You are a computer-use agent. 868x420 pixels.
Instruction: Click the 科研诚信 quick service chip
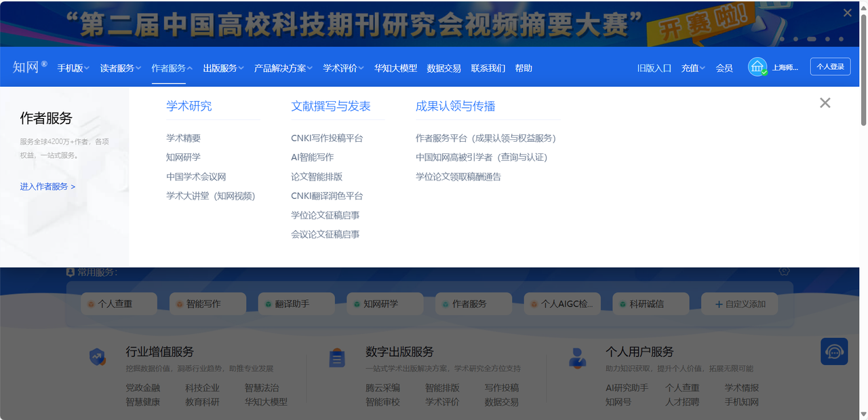coord(651,304)
